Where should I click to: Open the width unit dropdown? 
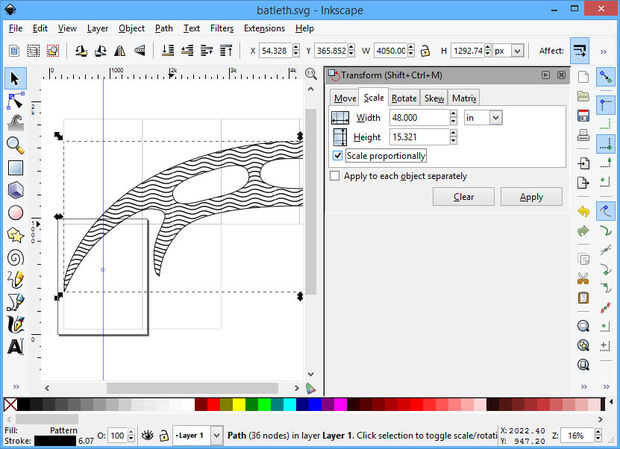tap(494, 118)
